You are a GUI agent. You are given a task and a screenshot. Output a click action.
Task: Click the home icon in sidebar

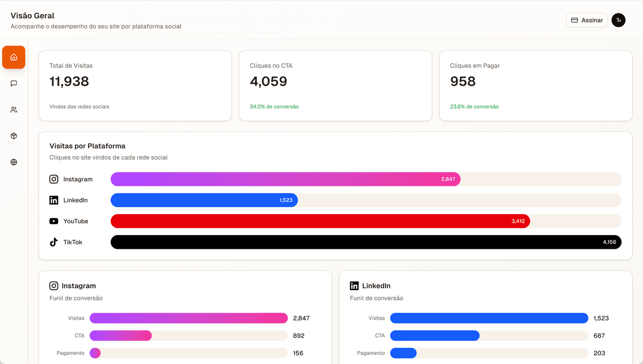tap(14, 57)
